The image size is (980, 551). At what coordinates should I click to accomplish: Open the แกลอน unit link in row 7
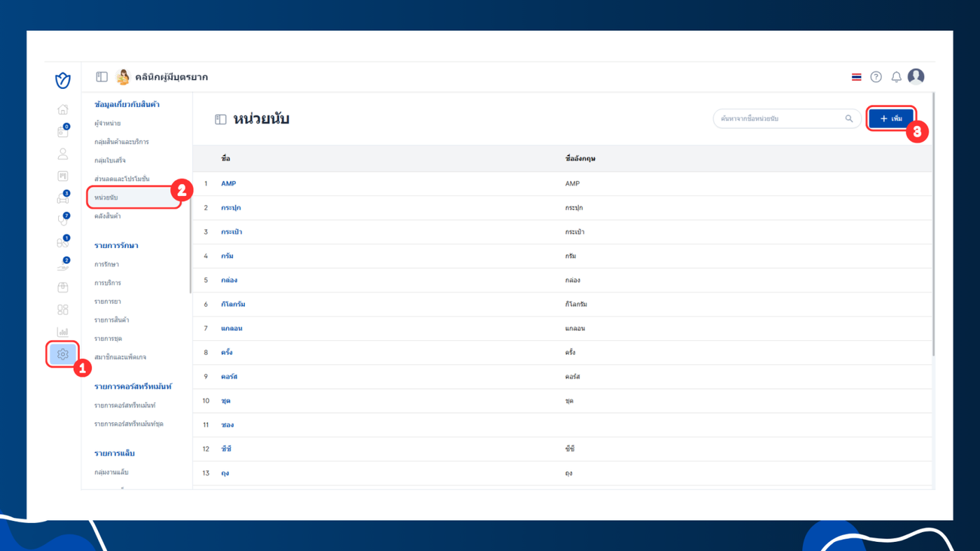(x=232, y=328)
